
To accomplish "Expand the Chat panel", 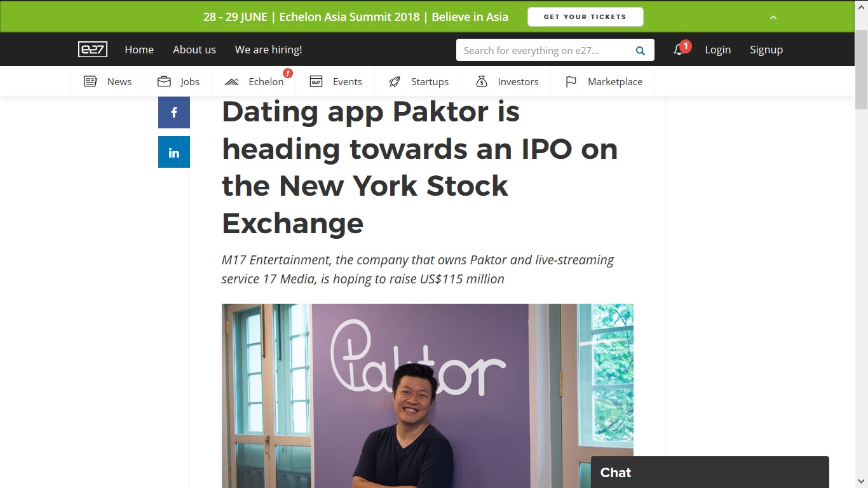I will click(x=710, y=472).
